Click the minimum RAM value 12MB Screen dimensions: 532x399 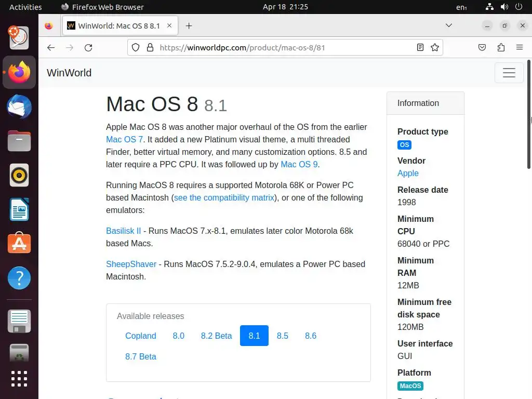pyautogui.click(x=408, y=285)
